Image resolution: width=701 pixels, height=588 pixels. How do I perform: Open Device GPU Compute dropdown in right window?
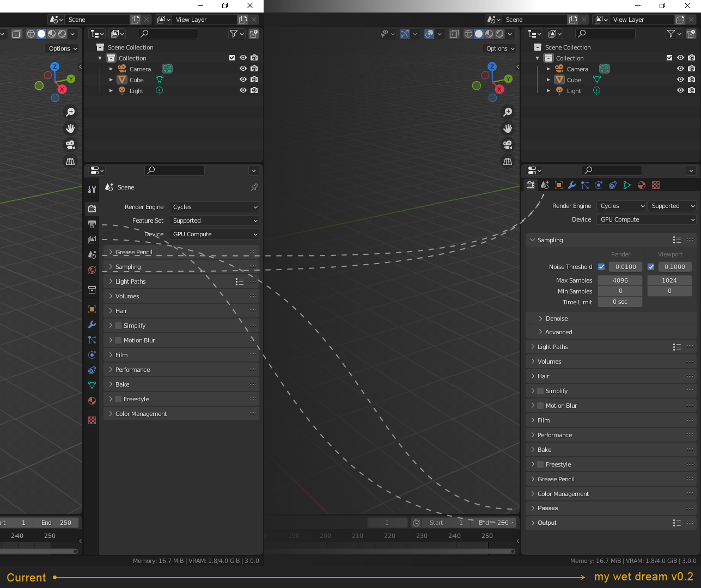coord(647,219)
